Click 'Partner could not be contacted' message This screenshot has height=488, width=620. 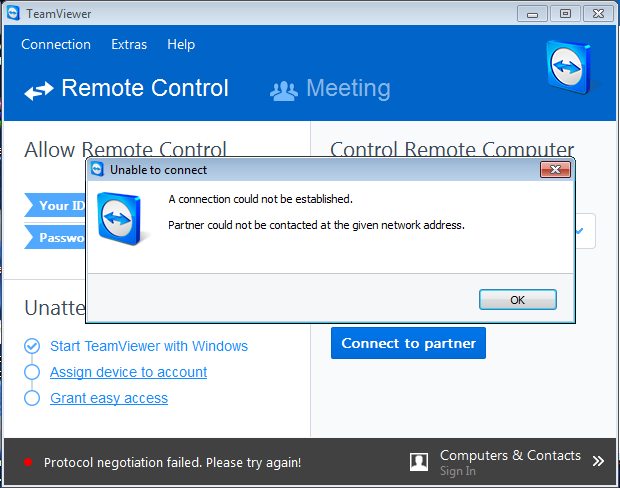[316, 225]
